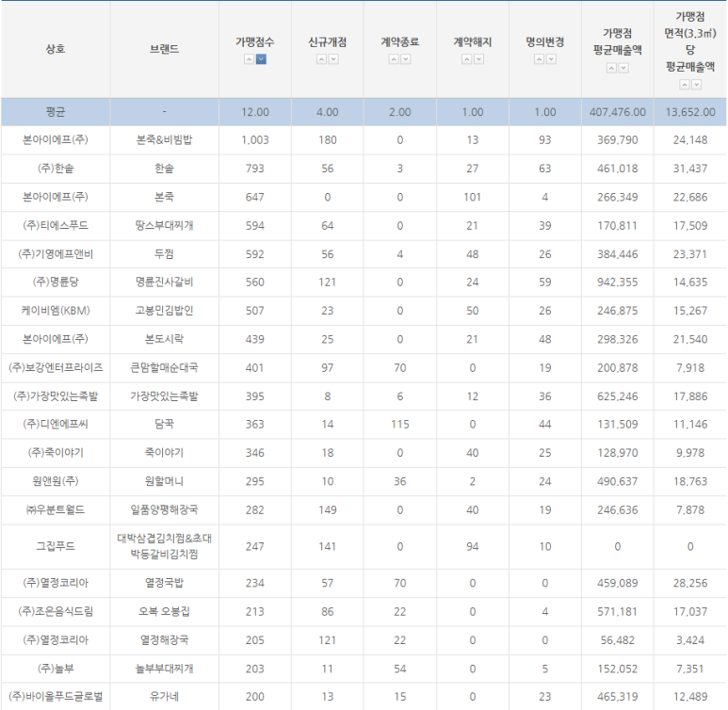Click (주)기영에프앤비 company name

click(56, 254)
